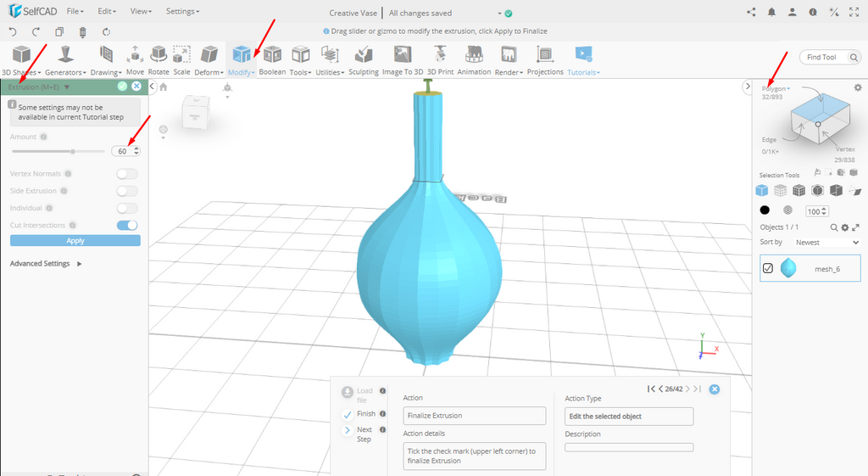Click the Copy objects icon
The height and width of the screenshot is (476, 868).
(x=59, y=31)
